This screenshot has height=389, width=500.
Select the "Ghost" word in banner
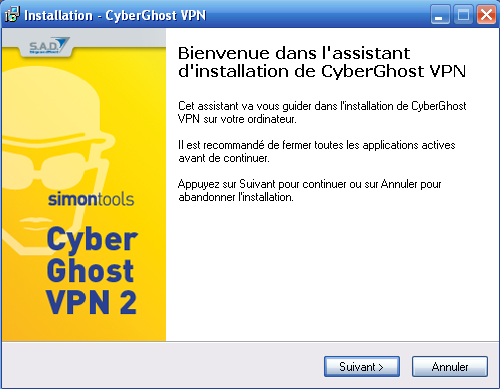pyautogui.click(x=90, y=270)
